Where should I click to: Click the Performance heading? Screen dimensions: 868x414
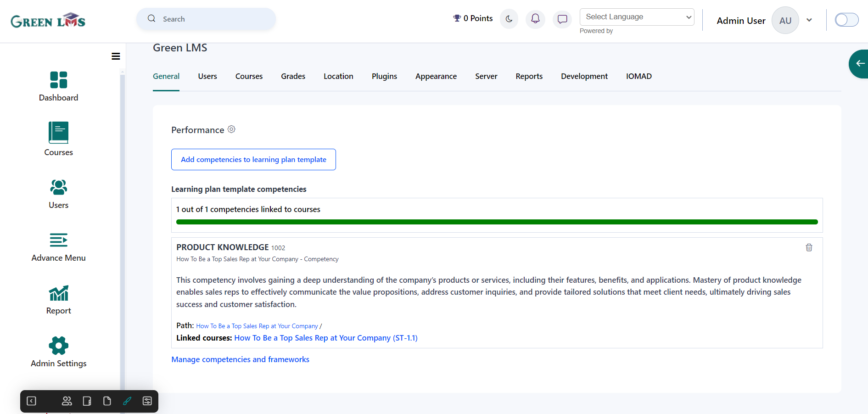[x=198, y=130]
